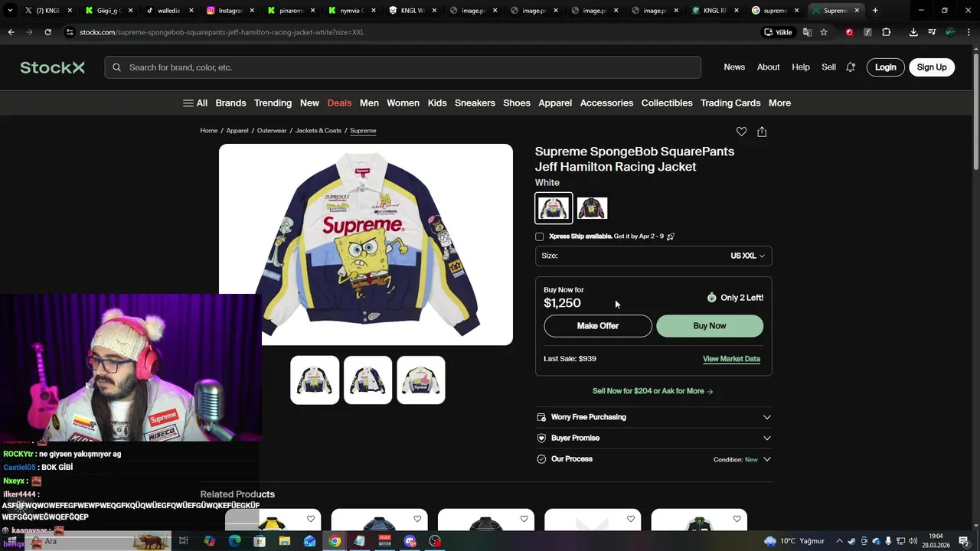The height and width of the screenshot is (551, 980).
Task: Expand the Our Process section
Action: click(x=654, y=459)
